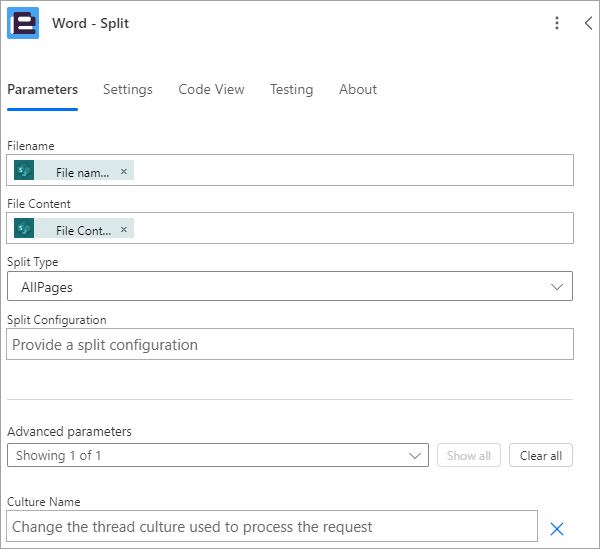Click the SharePoint icon on File name token
600x549 pixels.
(x=24, y=170)
